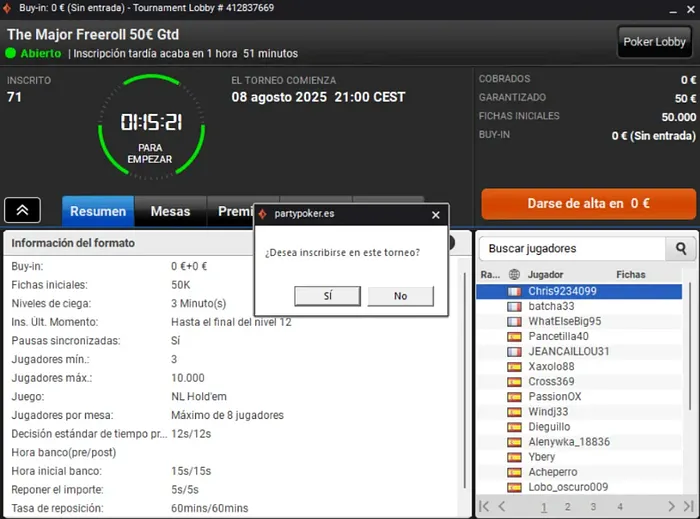Screen dimensions: 700x519
Task: Close the partypoker.es dialog
Action: pyautogui.click(x=436, y=215)
